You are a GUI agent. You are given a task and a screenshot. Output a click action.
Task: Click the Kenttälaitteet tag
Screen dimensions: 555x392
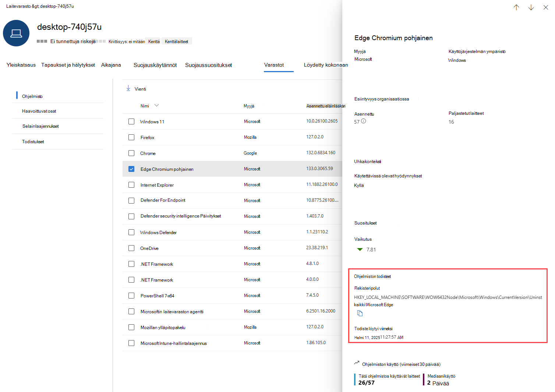[x=177, y=42]
